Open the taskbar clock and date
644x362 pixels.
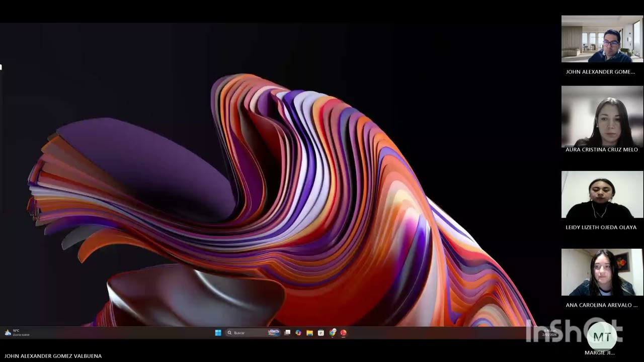click(x=549, y=332)
